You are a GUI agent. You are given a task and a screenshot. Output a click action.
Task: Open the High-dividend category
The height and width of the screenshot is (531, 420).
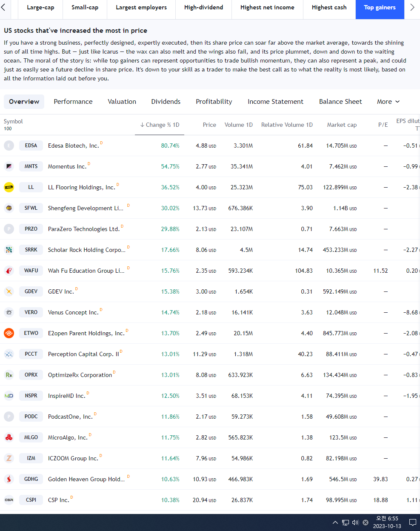203,8
